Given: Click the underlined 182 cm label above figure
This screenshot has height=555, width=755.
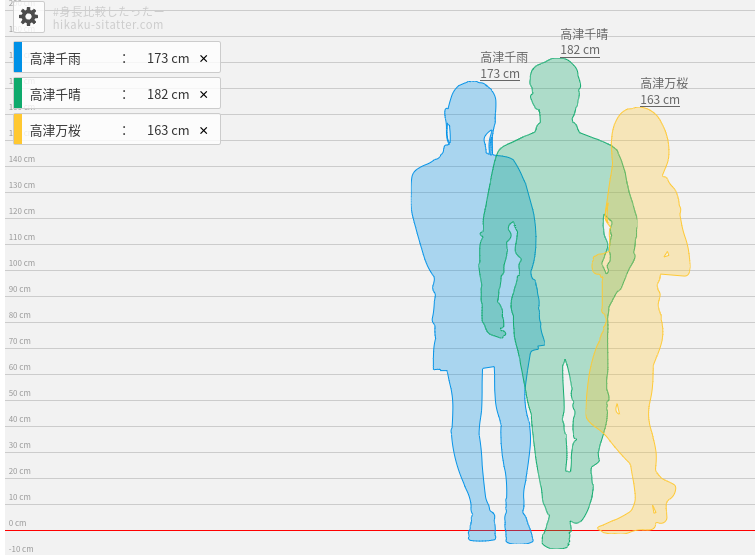Looking at the screenshot, I should coord(580,50).
